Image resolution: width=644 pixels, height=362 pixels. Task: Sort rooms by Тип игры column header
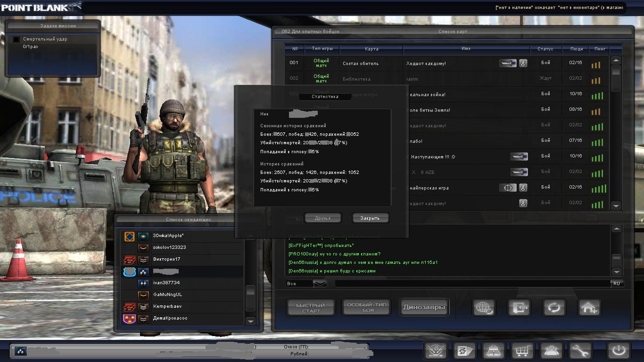[x=322, y=49]
